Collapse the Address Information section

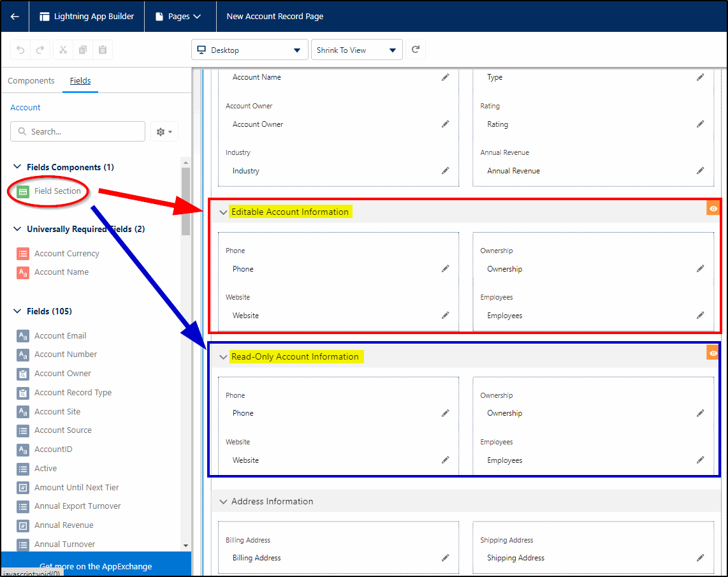[223, 501]
